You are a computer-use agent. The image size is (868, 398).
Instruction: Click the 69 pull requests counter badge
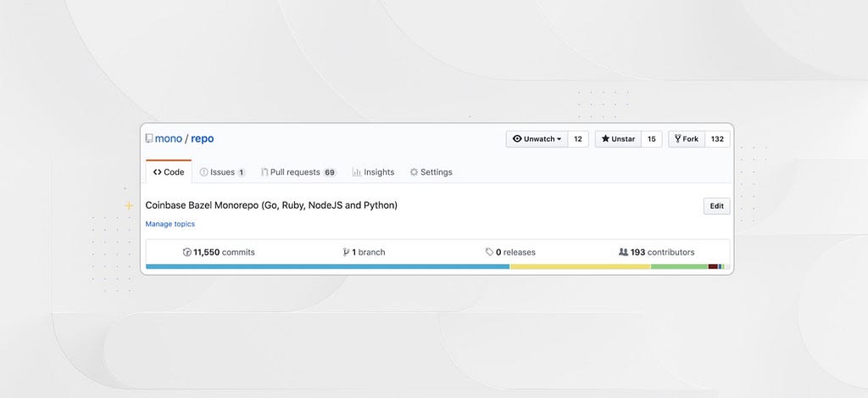330,172
